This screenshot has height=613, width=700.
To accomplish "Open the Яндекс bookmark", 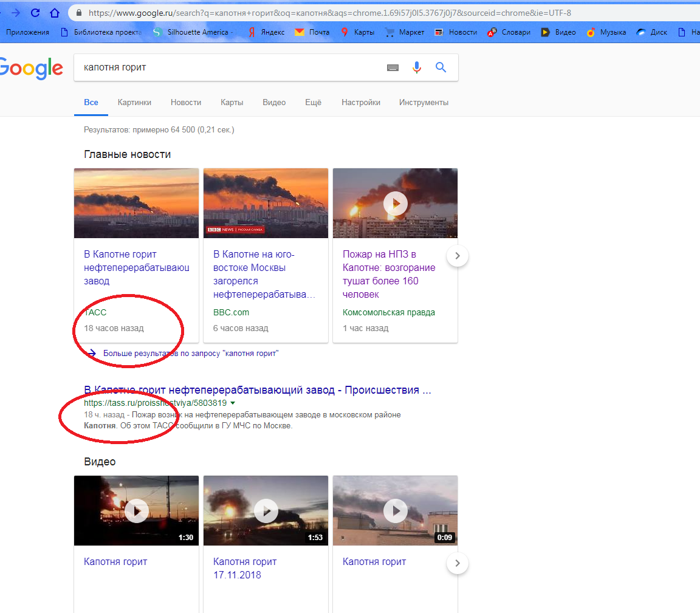I will [267, 32].
